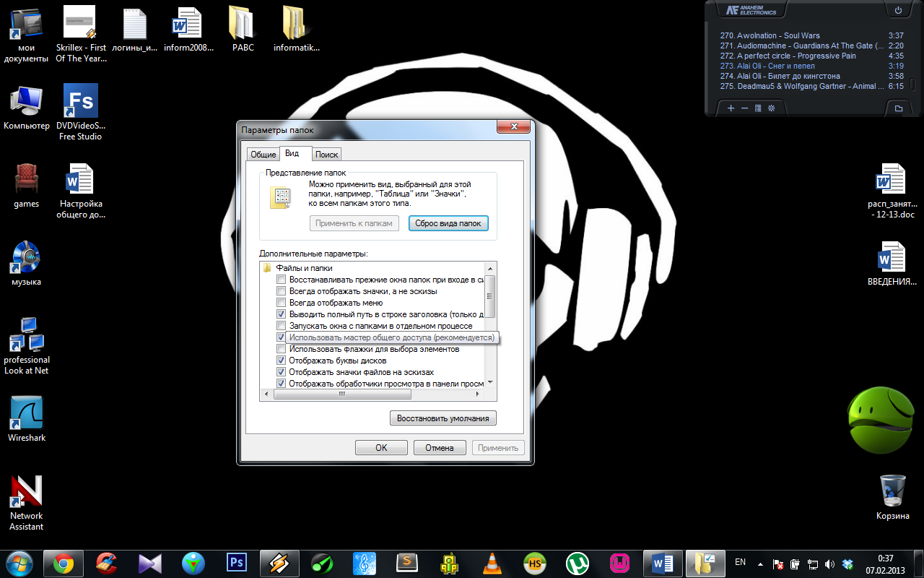The height and width of the screenshot is (578, 924).
Task: Show hidden tray icons arrow
Action: click(x=760, y=564)
